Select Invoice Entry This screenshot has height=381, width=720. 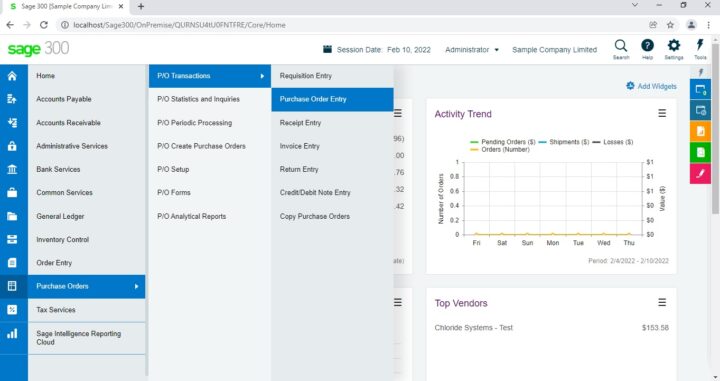coord(332,146)
